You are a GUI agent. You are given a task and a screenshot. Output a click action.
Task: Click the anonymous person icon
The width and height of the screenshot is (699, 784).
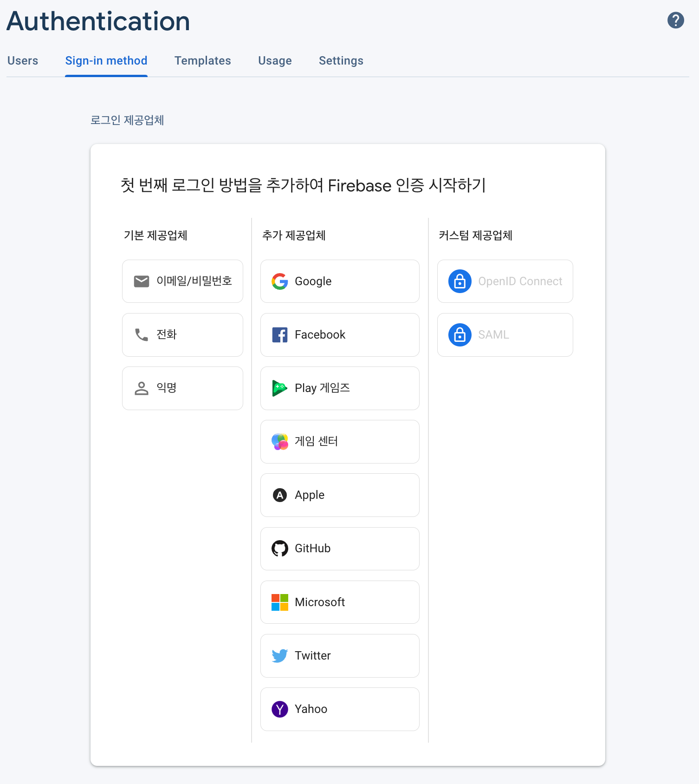[142, 388]
